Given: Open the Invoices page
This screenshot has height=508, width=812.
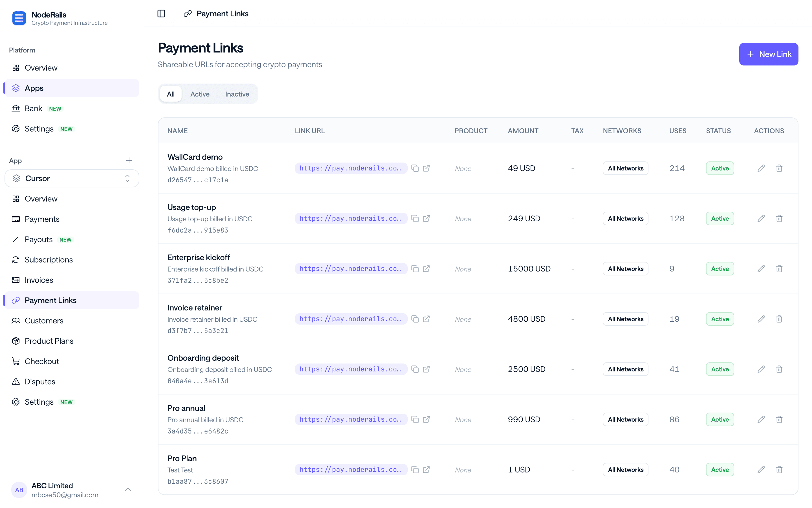Looking at the screenshot, I should [72, 280].
